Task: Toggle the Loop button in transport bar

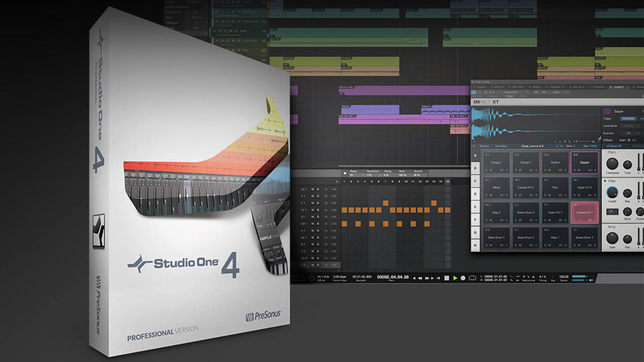Action: pos(472,278)
